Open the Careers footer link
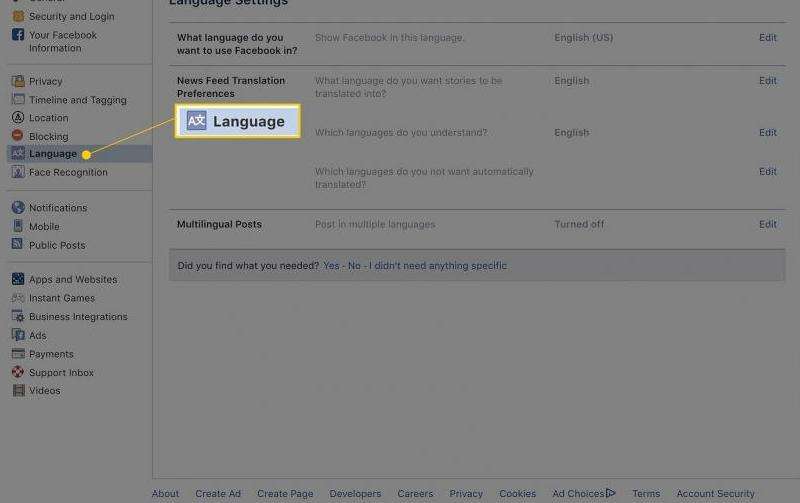 415,494
